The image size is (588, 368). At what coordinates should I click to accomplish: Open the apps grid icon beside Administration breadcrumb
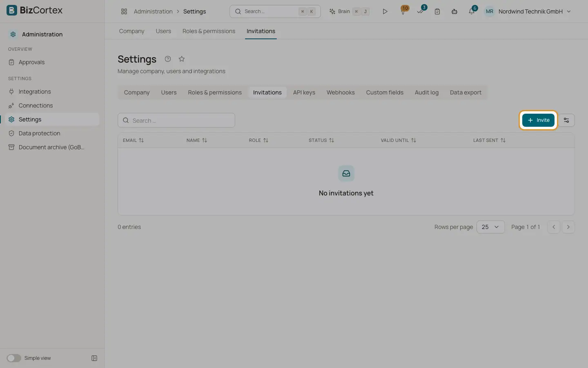(x=124, y=11)
